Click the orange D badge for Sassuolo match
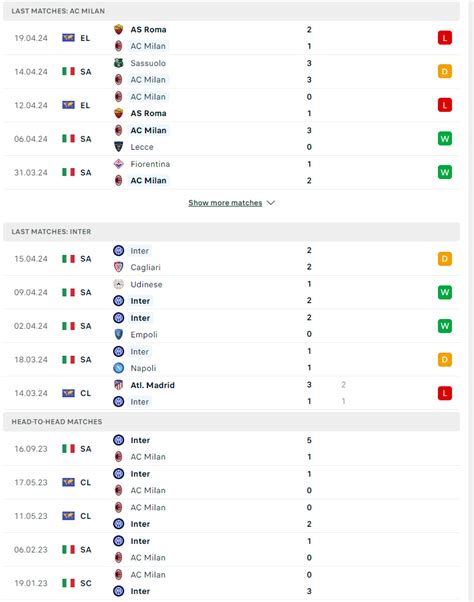This screenshot has width=474, height=602. tap(444, 71)
